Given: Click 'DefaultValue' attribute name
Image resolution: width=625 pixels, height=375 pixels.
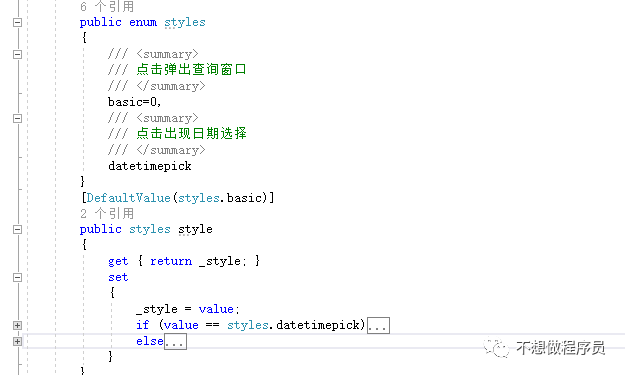Looking at the screenshot, I should 129,198.
